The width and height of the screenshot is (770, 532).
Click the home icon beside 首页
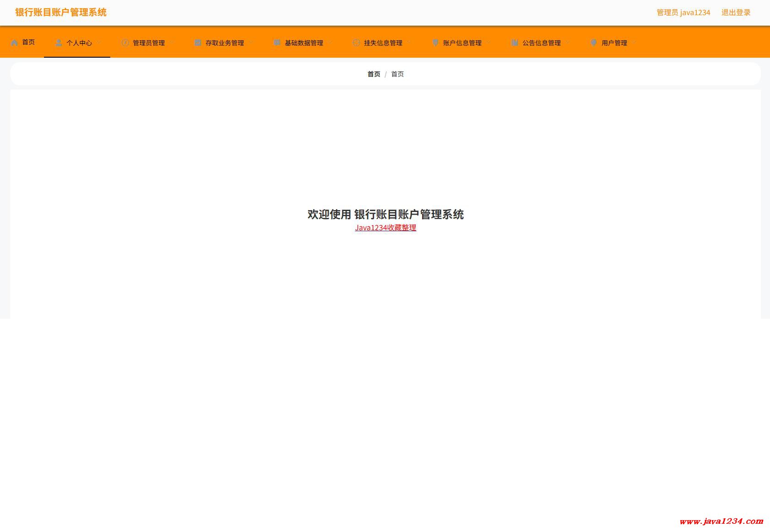(x=15, y=43)
